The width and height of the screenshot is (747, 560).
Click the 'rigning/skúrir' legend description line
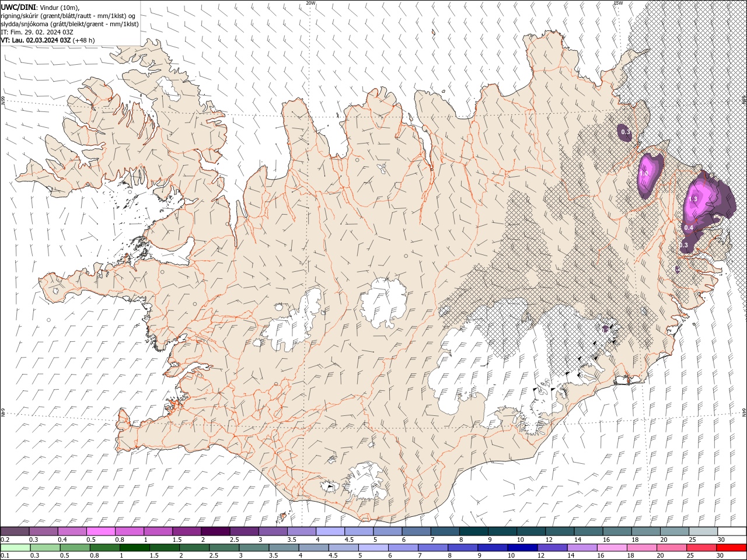[68, 16]
